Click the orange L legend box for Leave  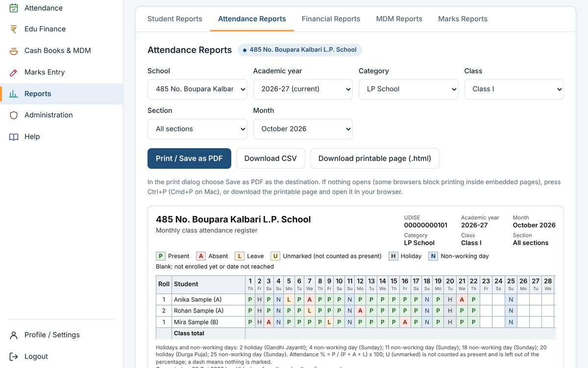pos(240,256)
